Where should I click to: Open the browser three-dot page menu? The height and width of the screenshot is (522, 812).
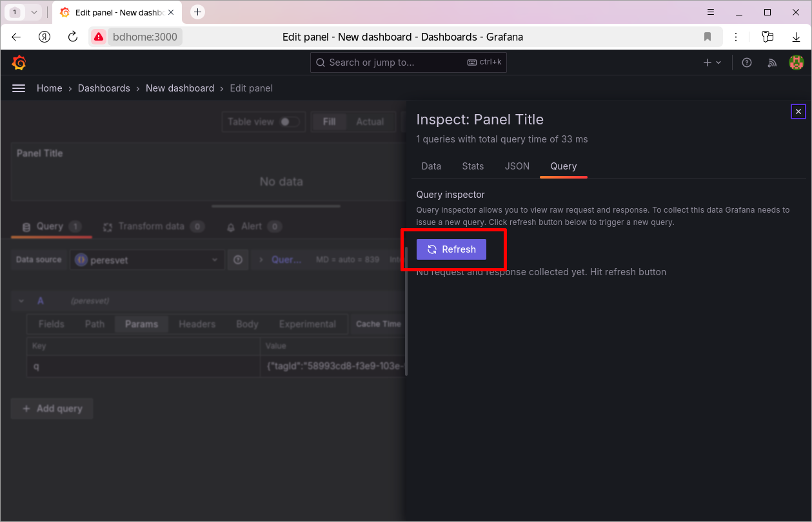pyautogui.click(x=736, y=37)
